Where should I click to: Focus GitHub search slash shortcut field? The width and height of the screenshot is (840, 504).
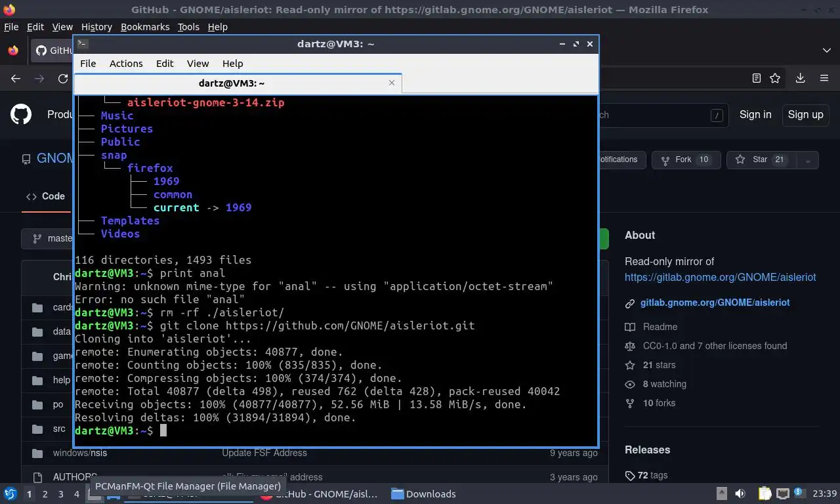click(717, 115)
